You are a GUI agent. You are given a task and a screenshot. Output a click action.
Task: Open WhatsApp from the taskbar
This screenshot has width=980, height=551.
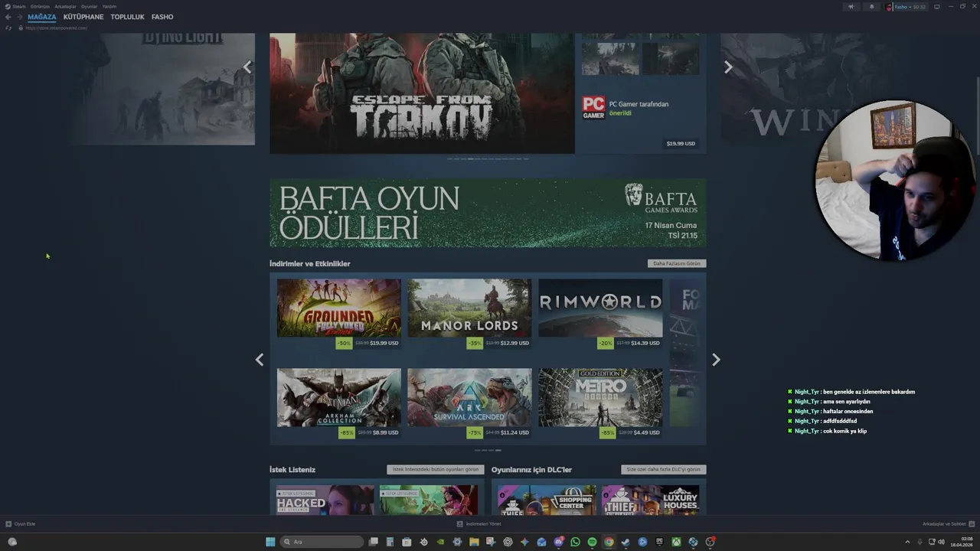(x=575, y=542)
